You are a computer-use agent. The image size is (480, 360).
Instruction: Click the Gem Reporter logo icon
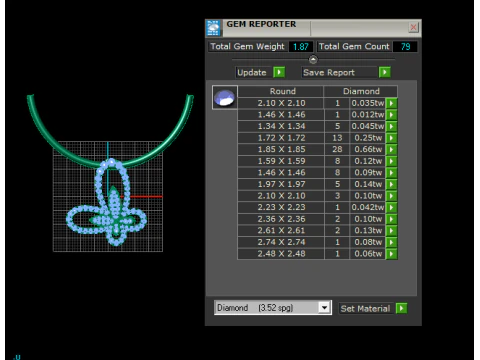click(x=213, y=28)
